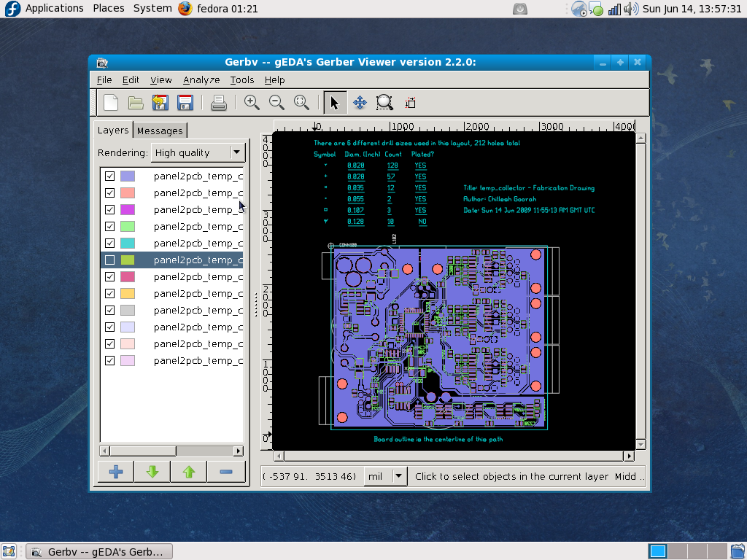
Task: Zoom out with the magnifier minus icon
Action: [x=276, y=102]
